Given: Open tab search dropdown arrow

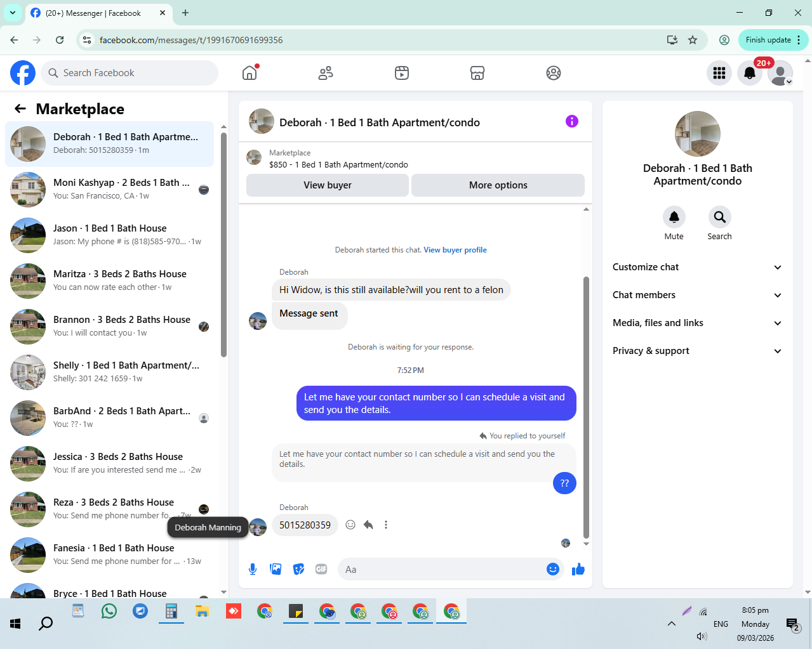Looking at the screenshot, I should (13, 13).
